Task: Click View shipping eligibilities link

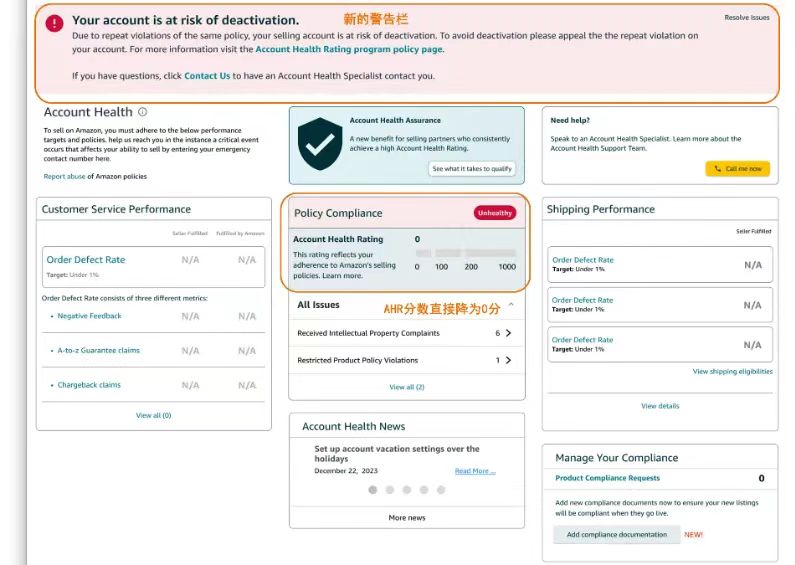Action: pyautogui.click(x=733, y=372)
